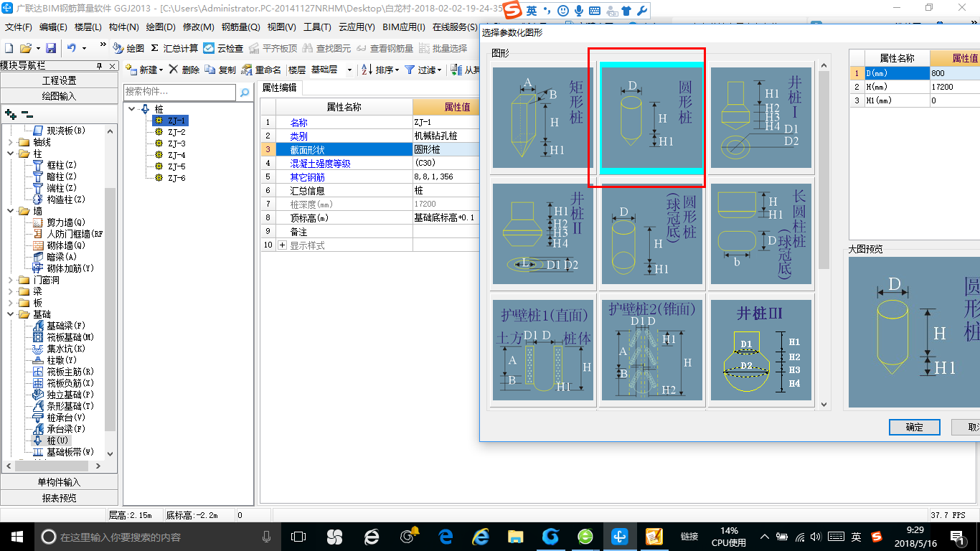
Task: Click the 单构件输入 button
Action: coord(59,482)
